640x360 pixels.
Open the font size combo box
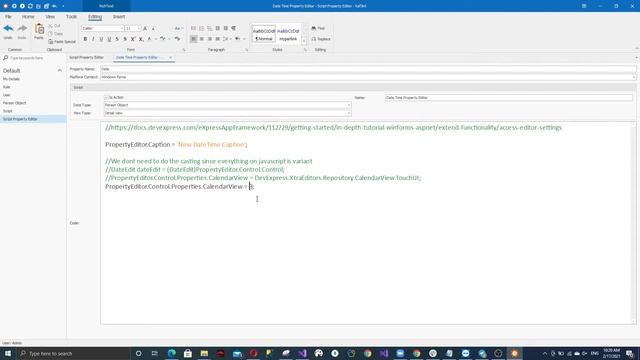click(x=139, y=29)
